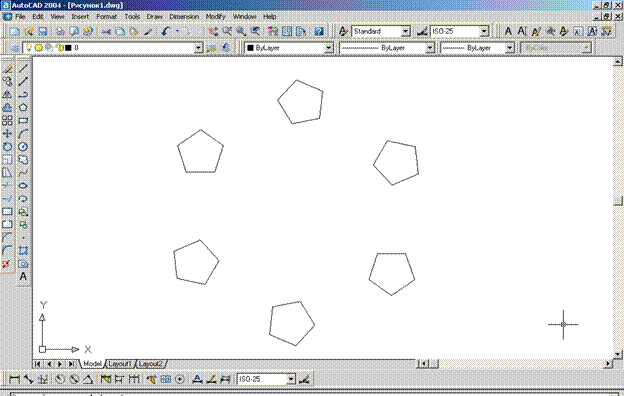
Task: Open the bottom ISO-25 dimension style dropdown
Action: click(x=291, y=379)
